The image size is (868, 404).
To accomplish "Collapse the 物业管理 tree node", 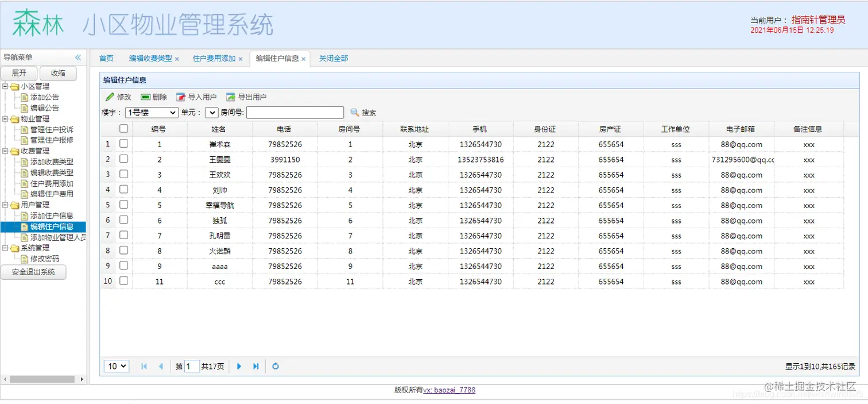I will (x=5, y=119).
